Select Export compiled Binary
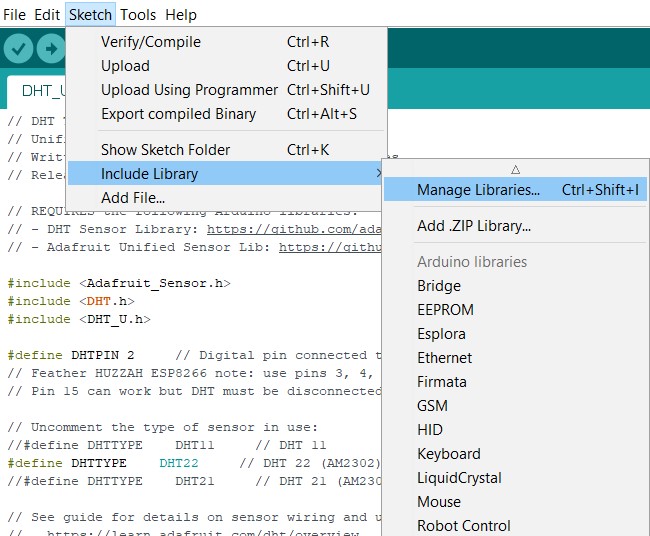This screenshot has height=536, width=650. [x=178, y=114]
